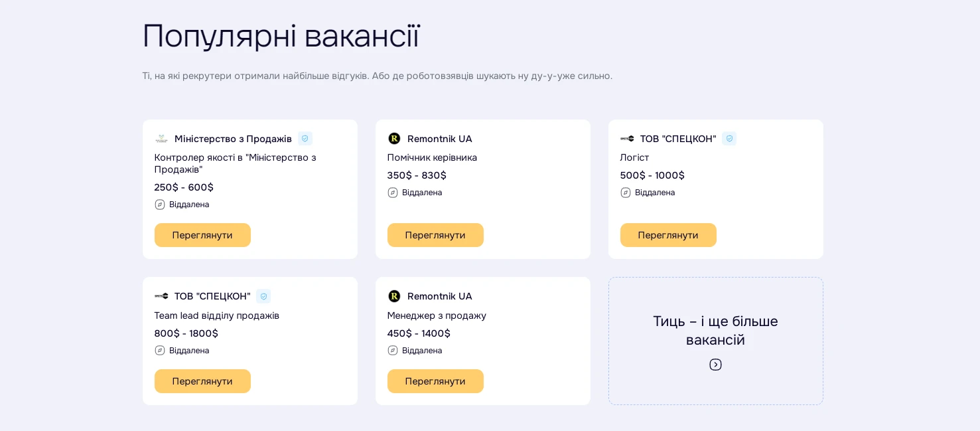The image size is (980, 431).
Task: Click verified badge on the Логіст card
Action: pos(729,139)
